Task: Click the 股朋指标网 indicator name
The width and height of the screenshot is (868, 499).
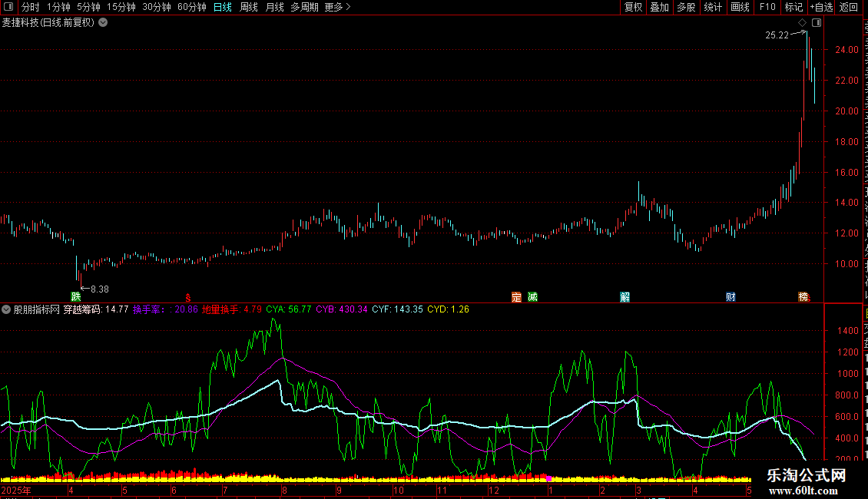Action: [37, 309]
